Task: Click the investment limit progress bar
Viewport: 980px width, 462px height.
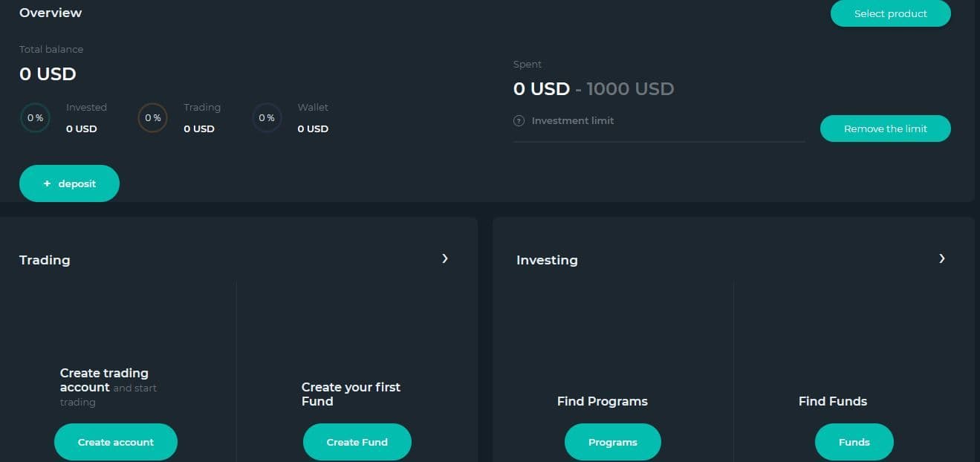Action: coord(659,141)
